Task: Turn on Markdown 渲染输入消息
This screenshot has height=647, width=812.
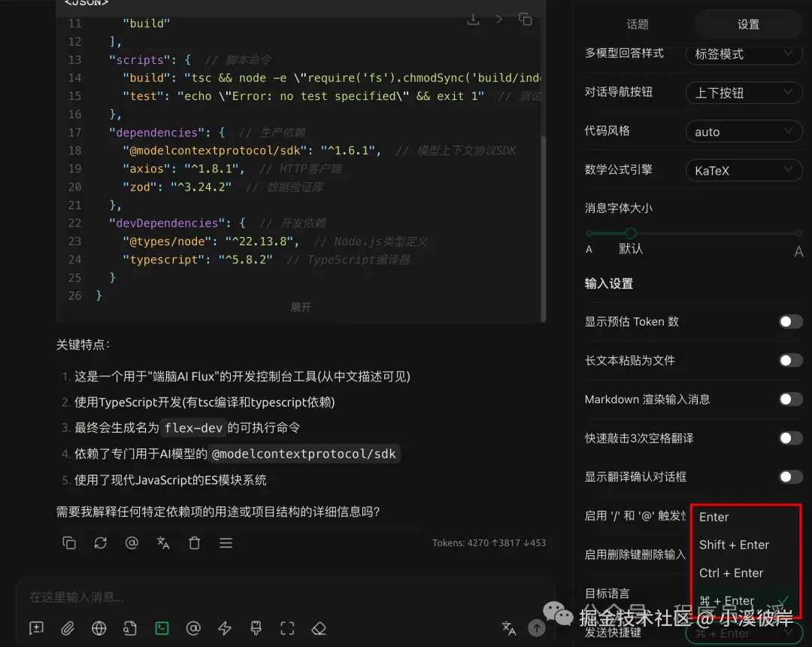Action: 790,399
